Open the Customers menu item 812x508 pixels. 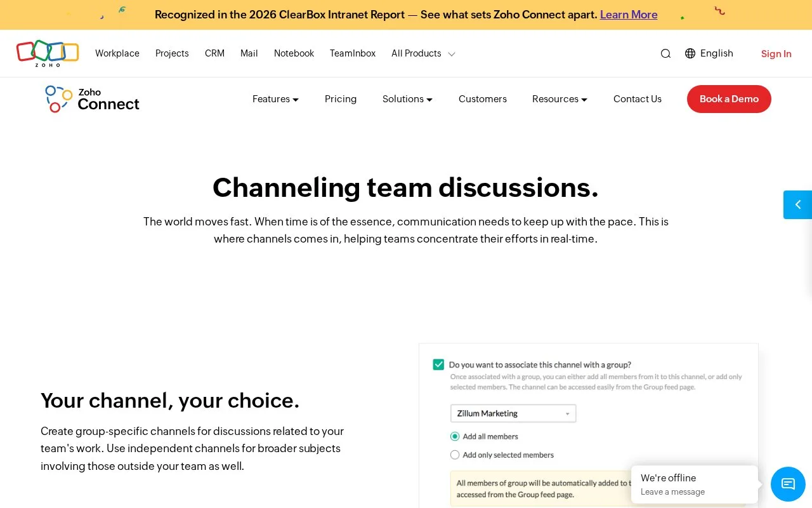pos(483,99)
